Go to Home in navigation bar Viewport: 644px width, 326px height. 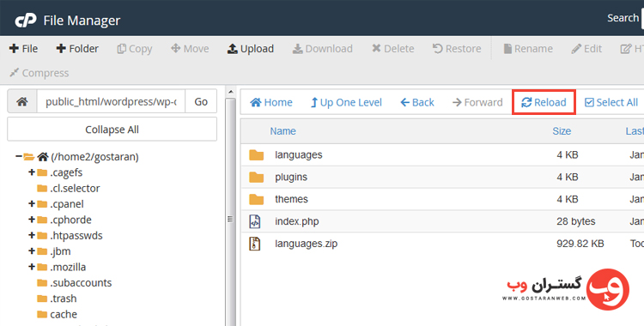click(271, 102)
